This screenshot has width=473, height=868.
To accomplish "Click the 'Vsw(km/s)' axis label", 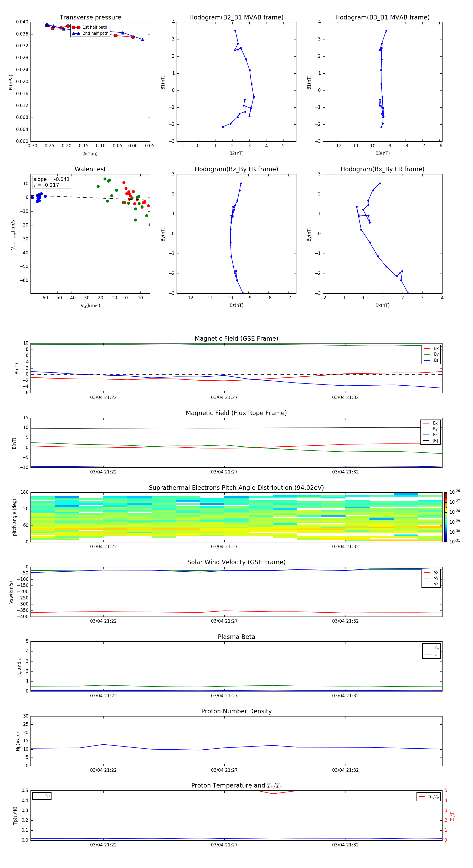I will click(x=11, y=592).
